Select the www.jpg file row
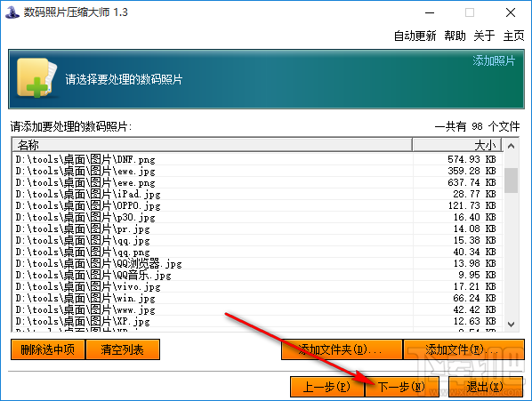The width and height of the screenshot is (532, 401). click(x=258, y=309)
